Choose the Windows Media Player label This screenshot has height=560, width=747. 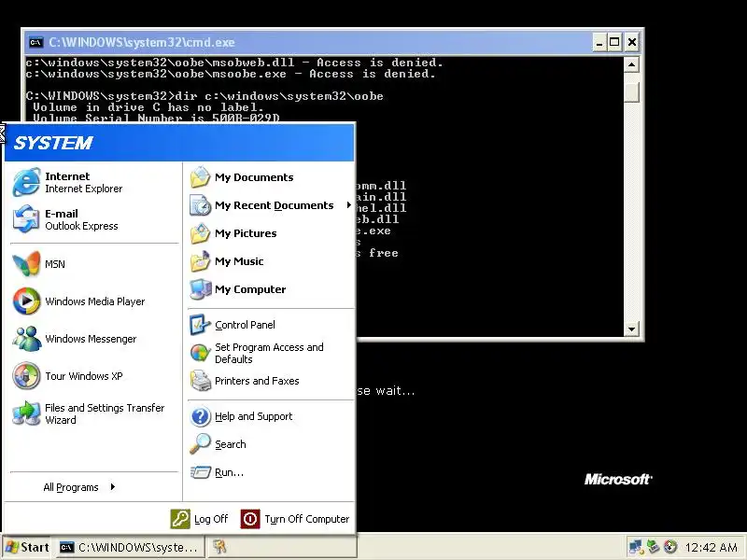95,301
